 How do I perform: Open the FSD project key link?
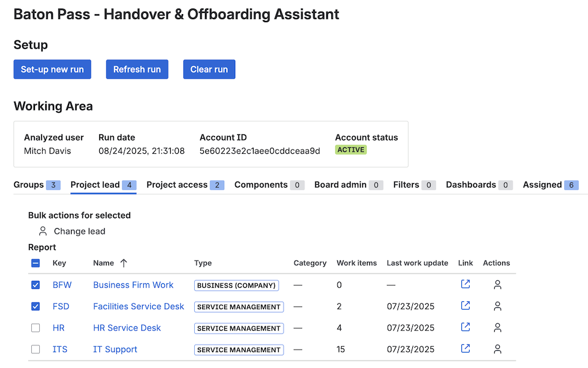click(x=61, y=306)
